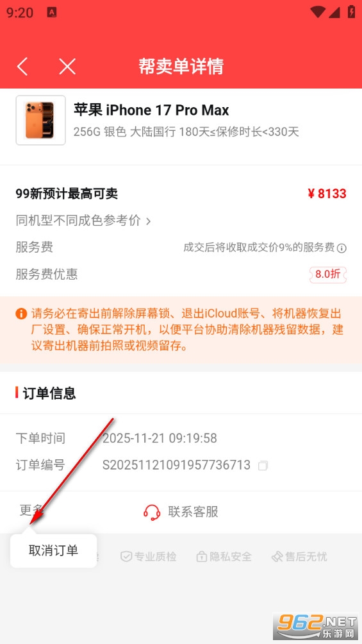Screen dimensions: 362x644
Task: Expand 同机型不同成色参考价 chevron
Action: [149, 221]
